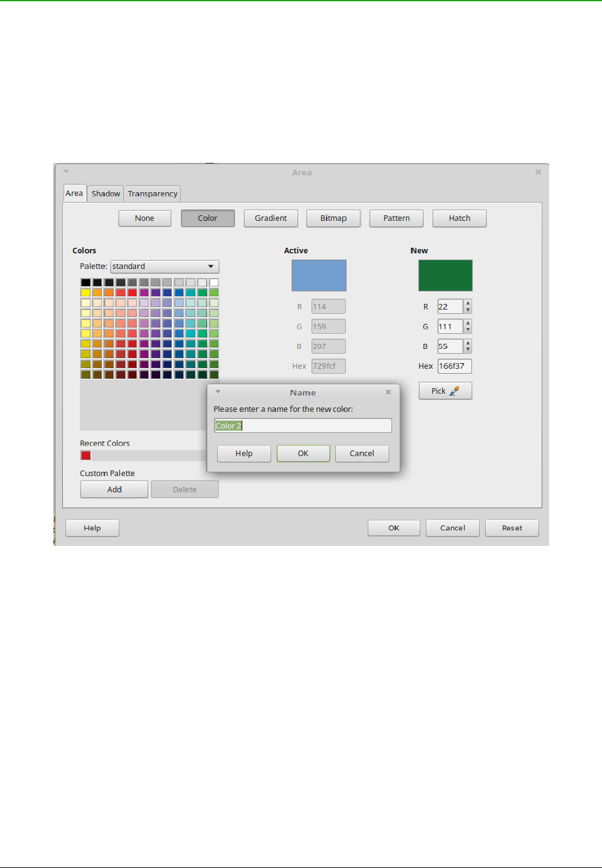This screenshot has height=868, width=602.
Task: Select the Pattern fill type
Action: pos(397,218)
